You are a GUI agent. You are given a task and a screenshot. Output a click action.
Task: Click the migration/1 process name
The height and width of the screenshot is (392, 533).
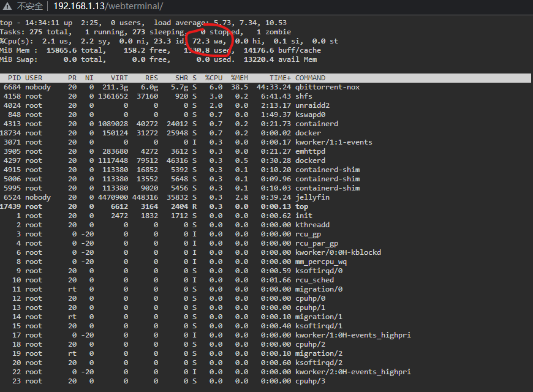point(319,317)
